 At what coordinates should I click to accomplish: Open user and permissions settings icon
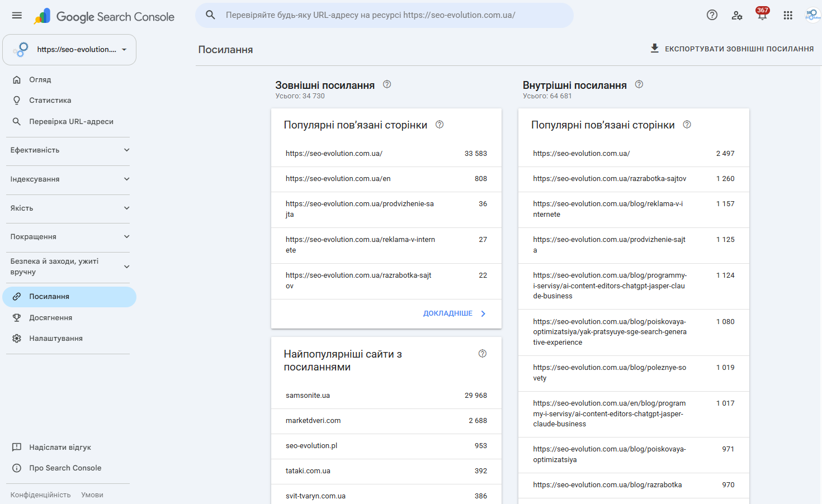point(737,15)
